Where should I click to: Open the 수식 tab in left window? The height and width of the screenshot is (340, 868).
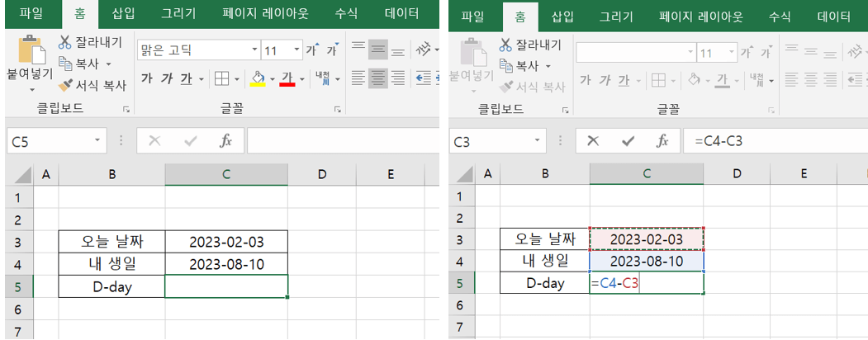click(346, 13)
